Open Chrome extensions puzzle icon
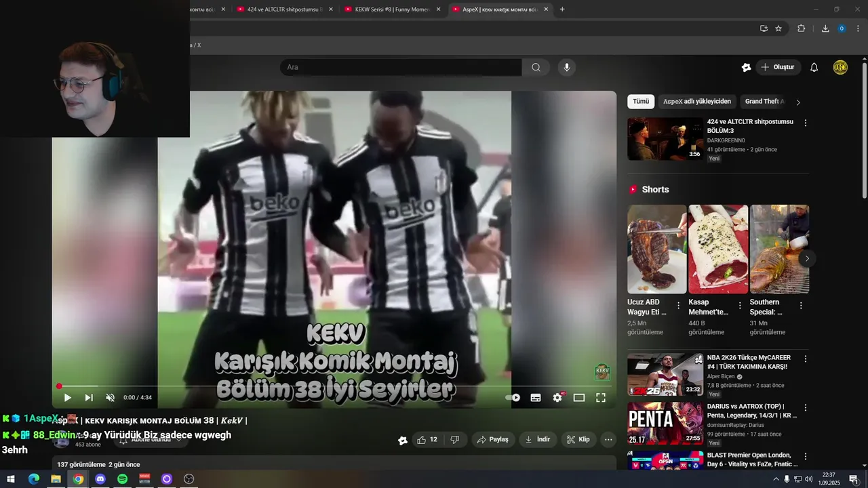The width and height of the screenshot is (868, 488). (802, 28)
